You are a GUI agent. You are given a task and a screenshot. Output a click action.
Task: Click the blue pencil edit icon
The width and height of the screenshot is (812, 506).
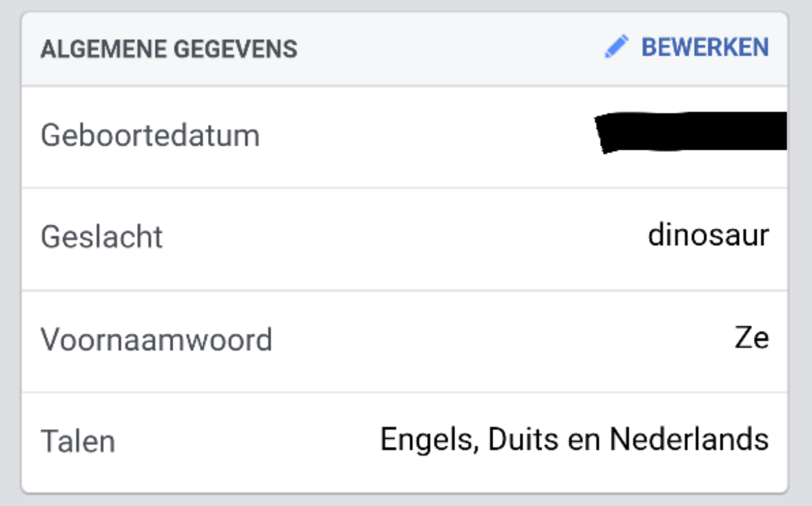coord(616,46)
